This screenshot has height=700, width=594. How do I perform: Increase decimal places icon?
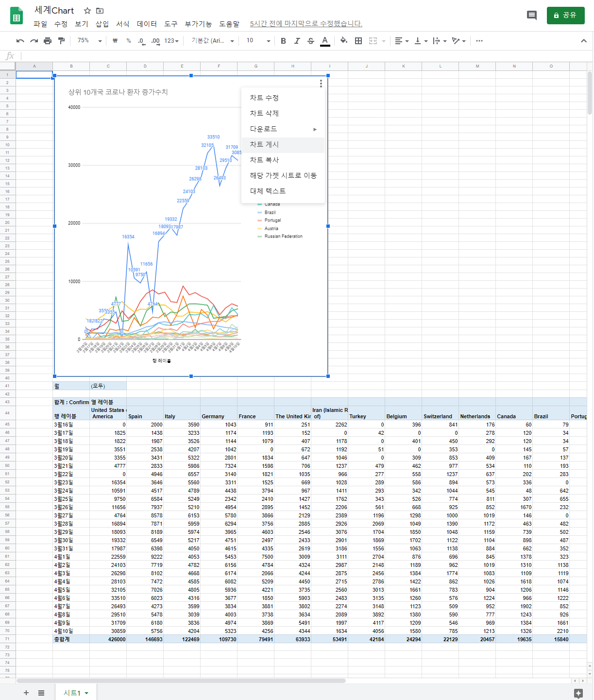click(x=155, y=41)
